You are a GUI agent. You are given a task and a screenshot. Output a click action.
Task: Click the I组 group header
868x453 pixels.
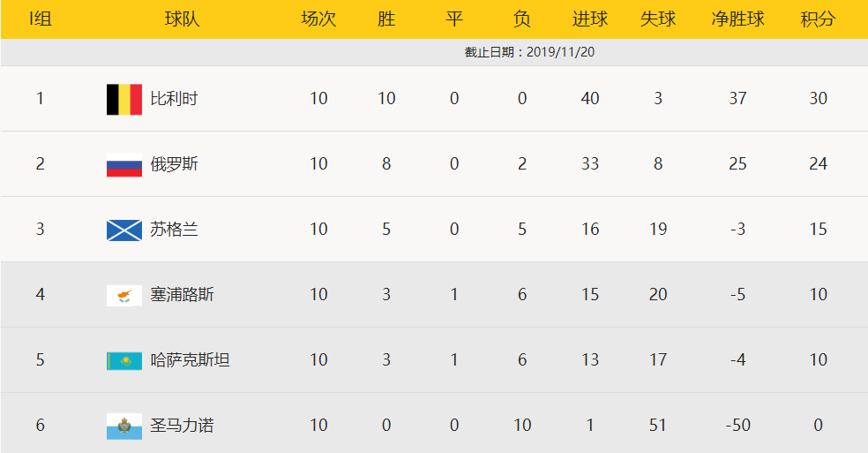point(40,19)
